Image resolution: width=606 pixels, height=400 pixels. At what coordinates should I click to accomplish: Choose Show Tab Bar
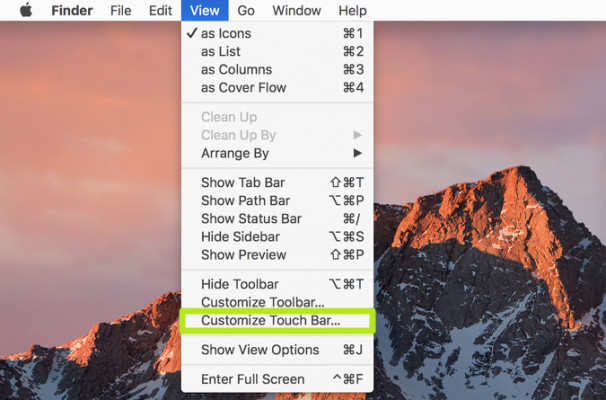click(x=244, y=183)
